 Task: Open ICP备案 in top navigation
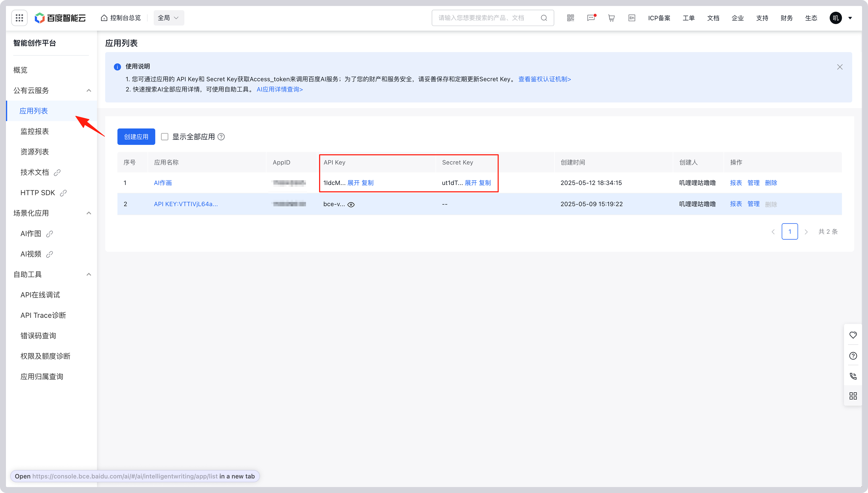coord(659,18)
